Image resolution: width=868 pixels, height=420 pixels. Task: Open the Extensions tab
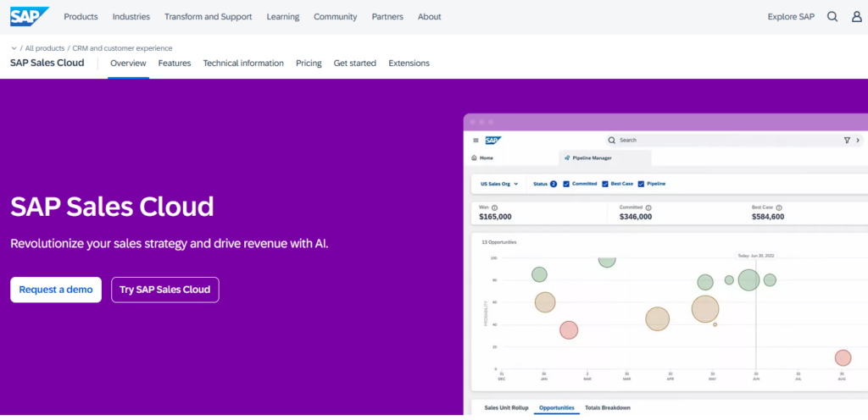pos(409,63)
